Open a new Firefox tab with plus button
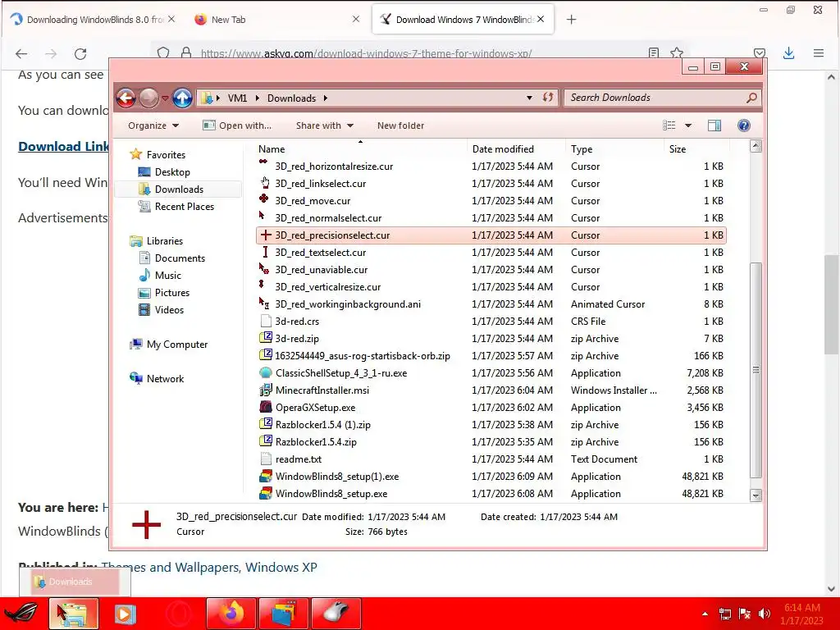 point(571,20)
